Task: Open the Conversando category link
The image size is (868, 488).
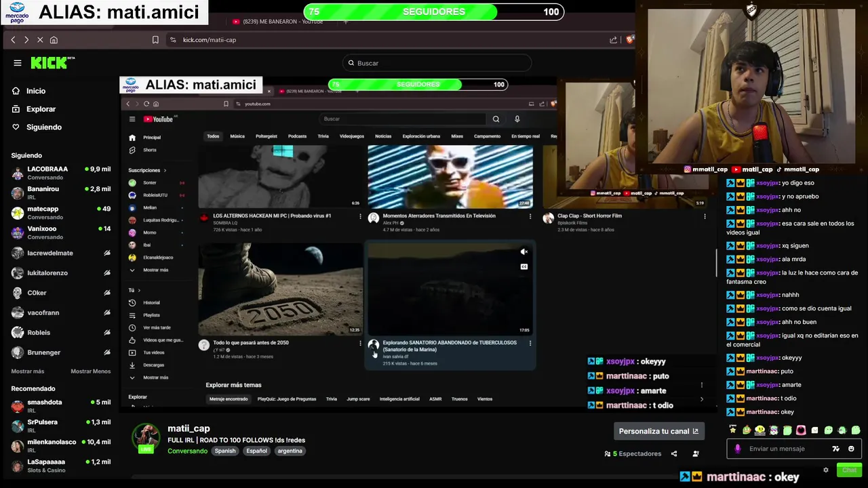Action: point(187,451)
